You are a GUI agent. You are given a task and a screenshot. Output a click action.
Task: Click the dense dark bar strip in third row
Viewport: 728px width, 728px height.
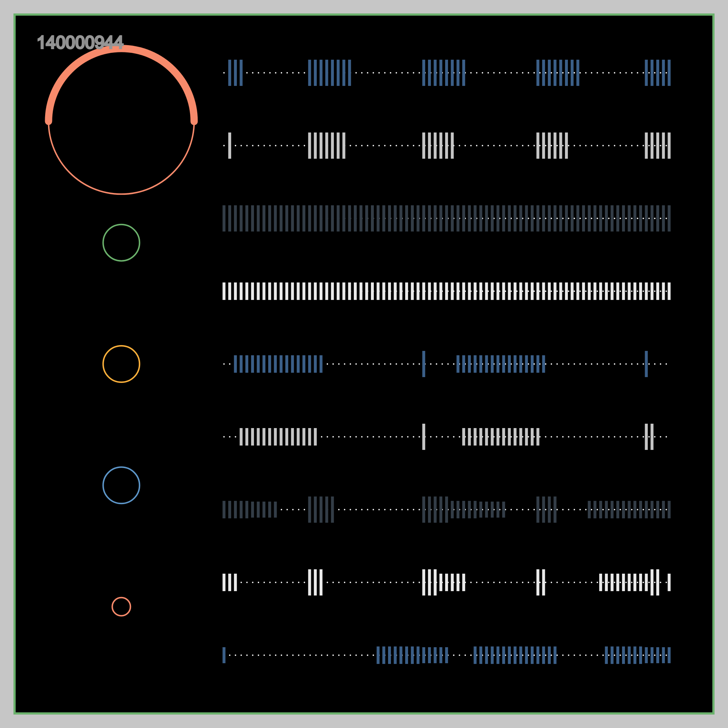(446, 218)
